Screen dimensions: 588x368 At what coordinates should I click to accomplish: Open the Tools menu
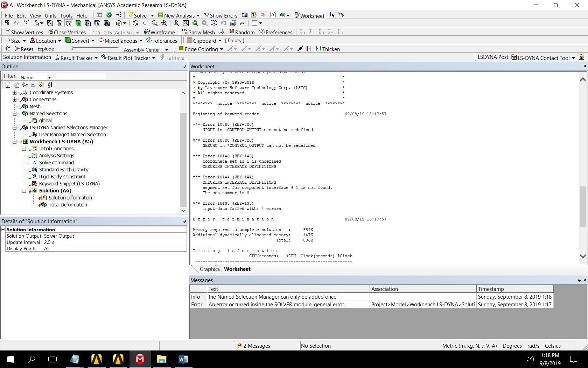(66, 15)
